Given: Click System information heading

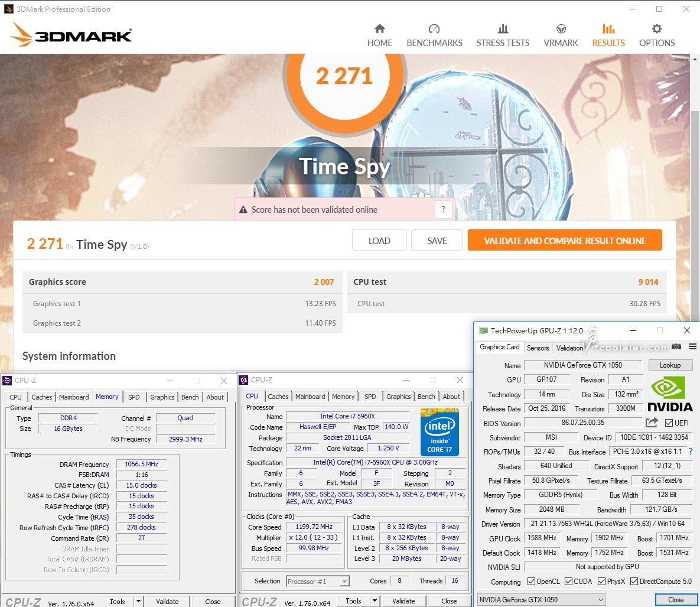Looking at the screenshot, I should 69,356.
